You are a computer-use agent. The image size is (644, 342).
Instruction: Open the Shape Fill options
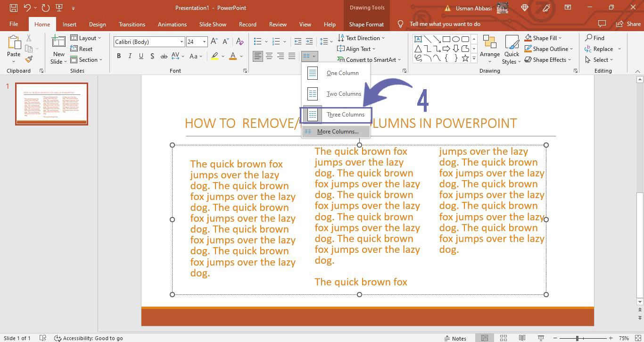pyautogui.click(x=543, y=38)
